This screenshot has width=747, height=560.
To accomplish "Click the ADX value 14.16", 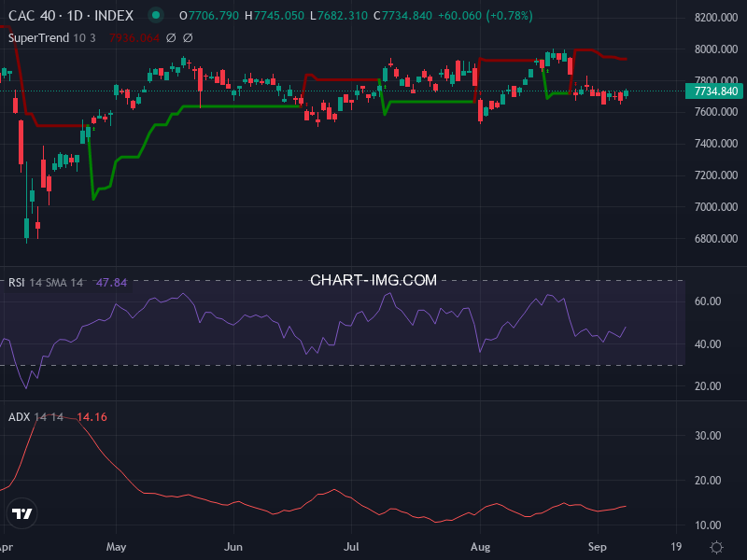I will (x=92, y=417).
